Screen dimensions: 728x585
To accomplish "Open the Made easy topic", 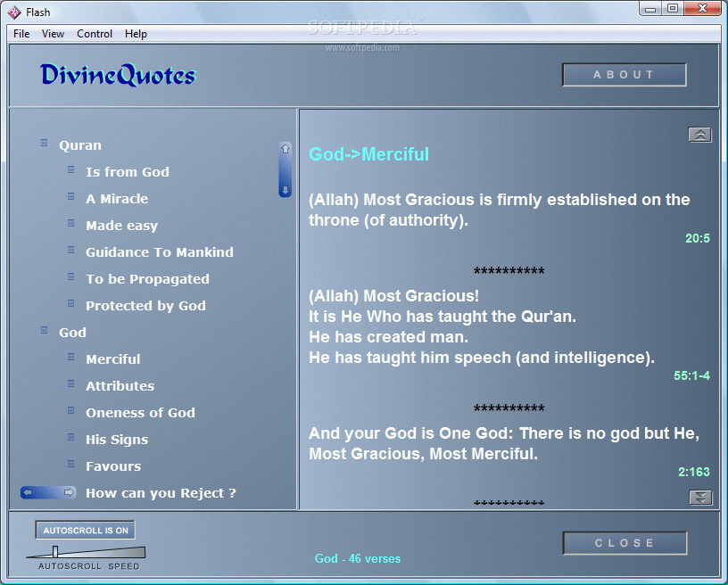I will pyautogui.click(x=121, y=226).
